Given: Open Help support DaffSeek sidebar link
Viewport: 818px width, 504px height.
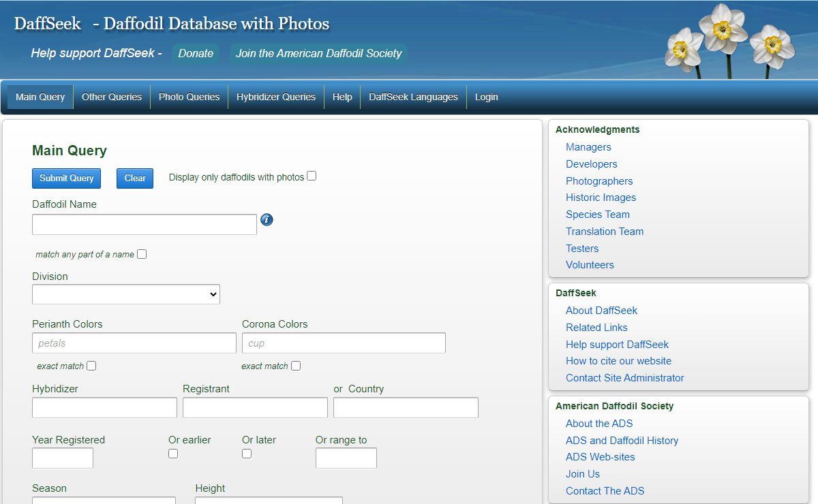Looking at the screenshot, I should 617,345.
